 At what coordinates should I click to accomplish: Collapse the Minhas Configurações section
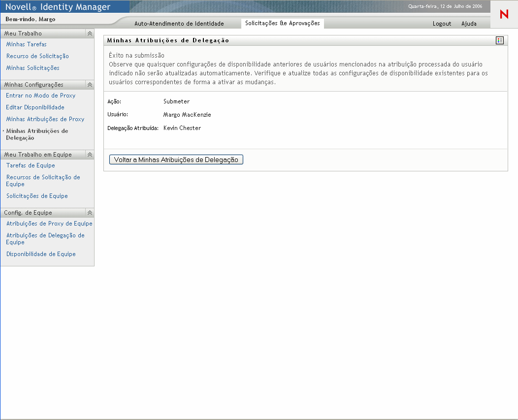tap(90, 85)
